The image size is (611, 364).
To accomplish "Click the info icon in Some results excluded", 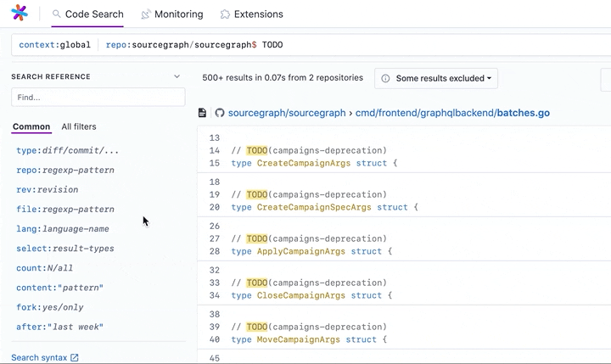I will coord(385,78).
